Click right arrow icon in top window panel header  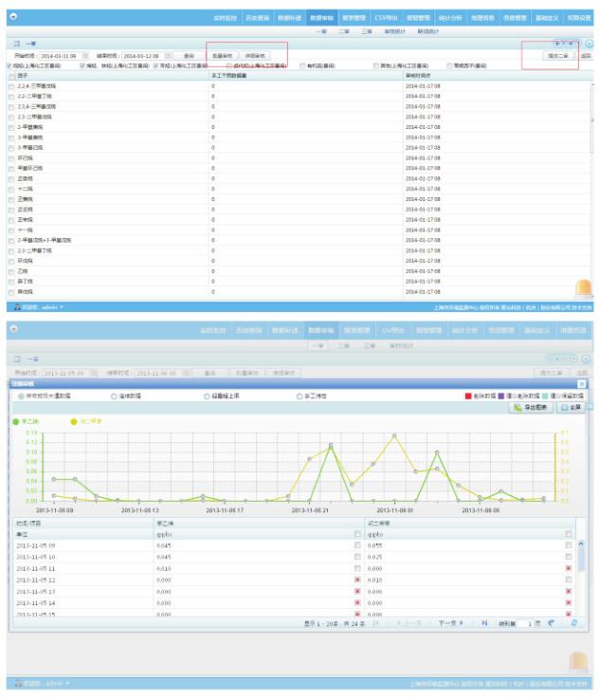tap(571, 44)
